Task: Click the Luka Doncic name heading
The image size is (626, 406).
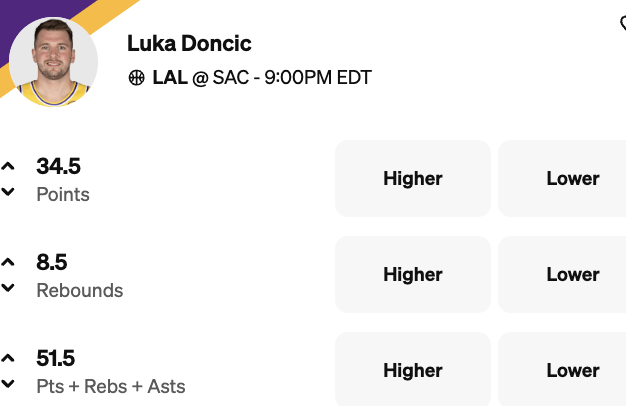Action: (x=189, y=43)
